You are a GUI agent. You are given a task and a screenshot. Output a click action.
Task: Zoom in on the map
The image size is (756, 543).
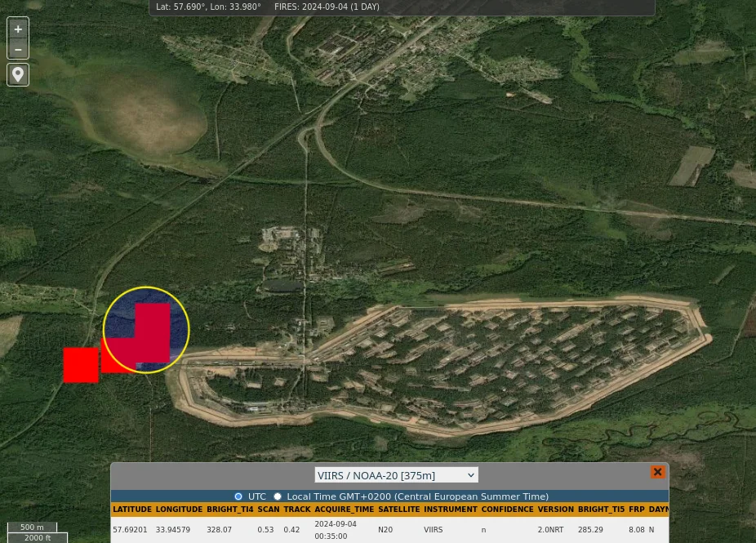pos(18,29)
